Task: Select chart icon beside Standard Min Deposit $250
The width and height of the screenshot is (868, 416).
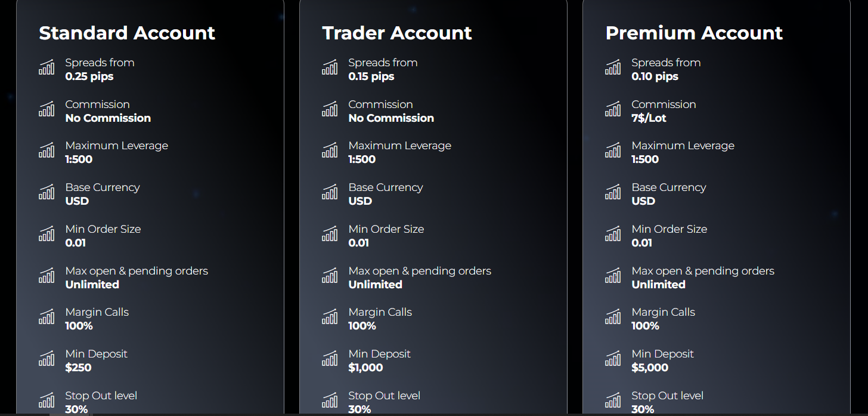Action: pos(46,359)
